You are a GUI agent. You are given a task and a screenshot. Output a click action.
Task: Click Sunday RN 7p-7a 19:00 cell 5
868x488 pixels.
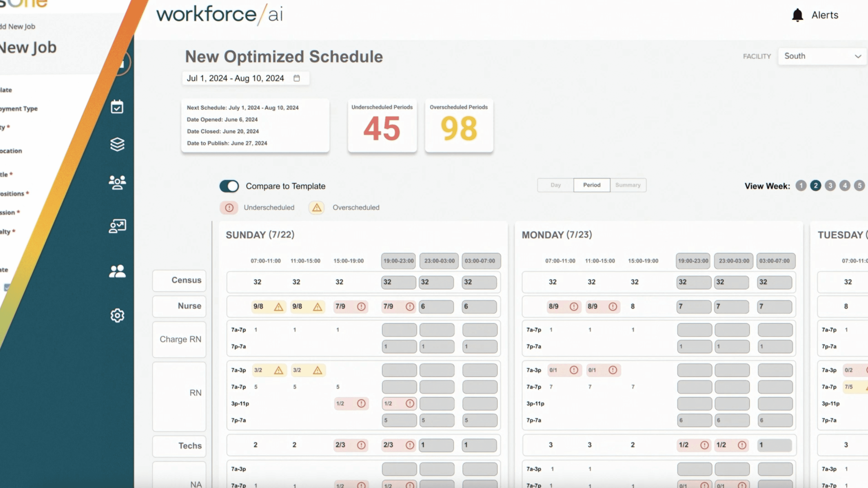[399, 421]
